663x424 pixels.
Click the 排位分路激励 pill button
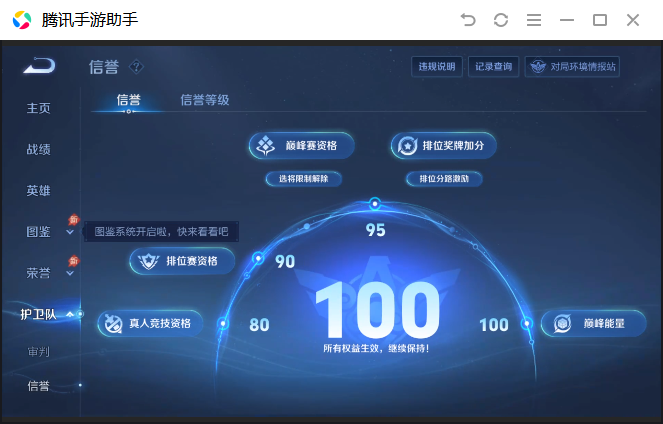pos(444,179)
